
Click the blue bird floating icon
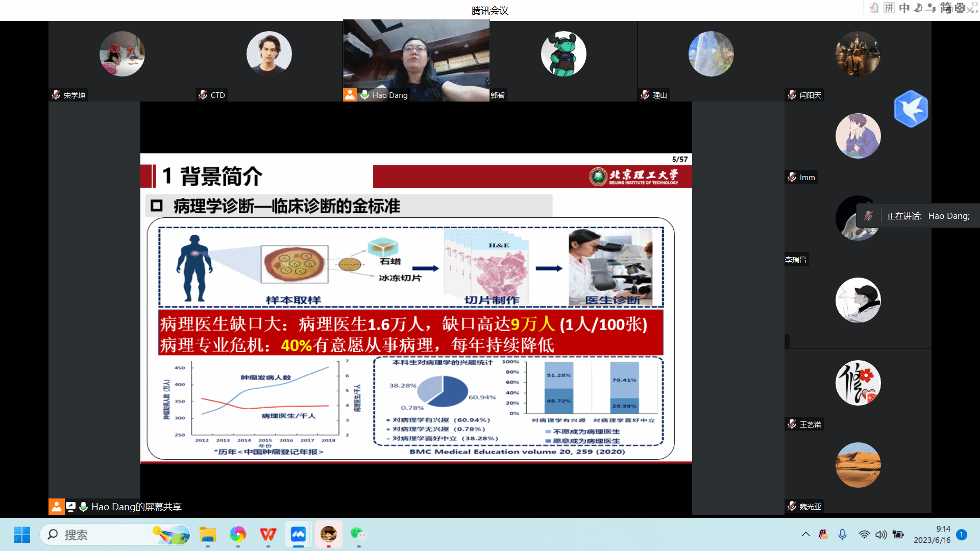[x=911, y=109]
